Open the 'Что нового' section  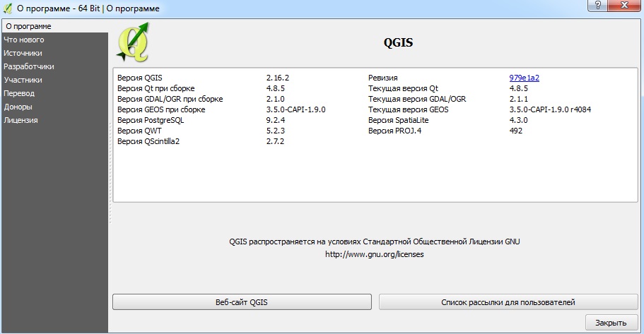[x=54, y=40]
